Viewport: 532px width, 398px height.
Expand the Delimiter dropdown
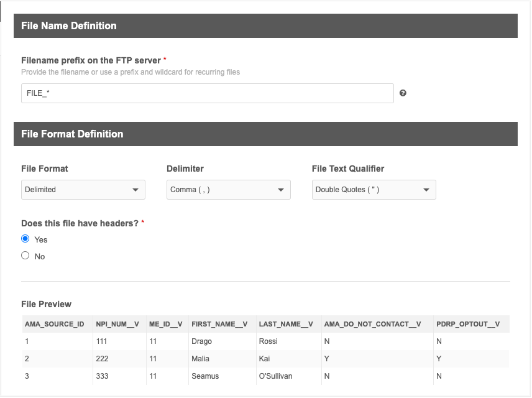coord(228,190)
